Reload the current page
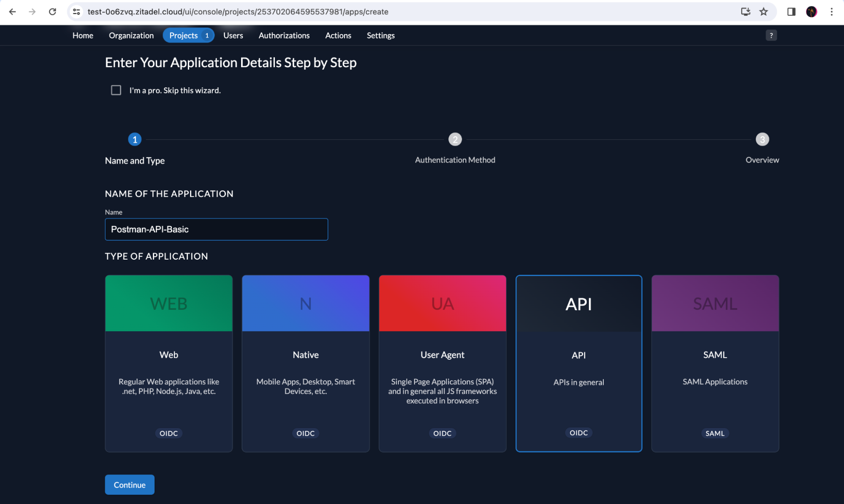 pyautogui.click(x=52, y=12)
